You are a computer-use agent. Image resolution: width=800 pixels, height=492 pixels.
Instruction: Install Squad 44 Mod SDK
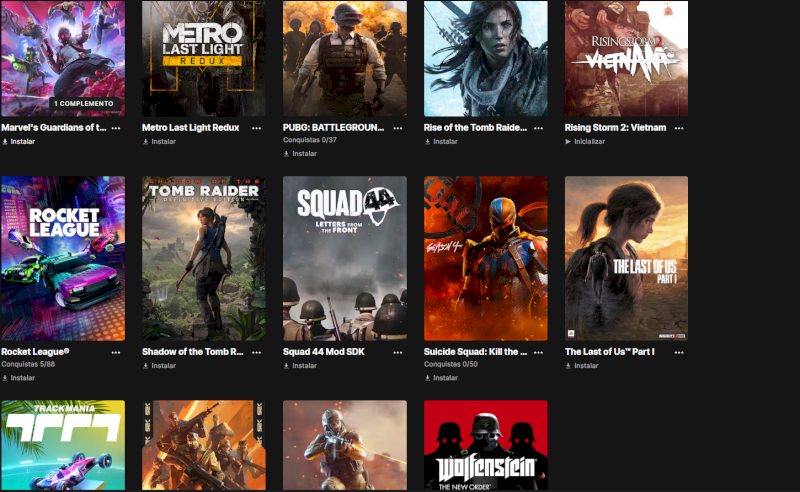[x=300, y=365]
